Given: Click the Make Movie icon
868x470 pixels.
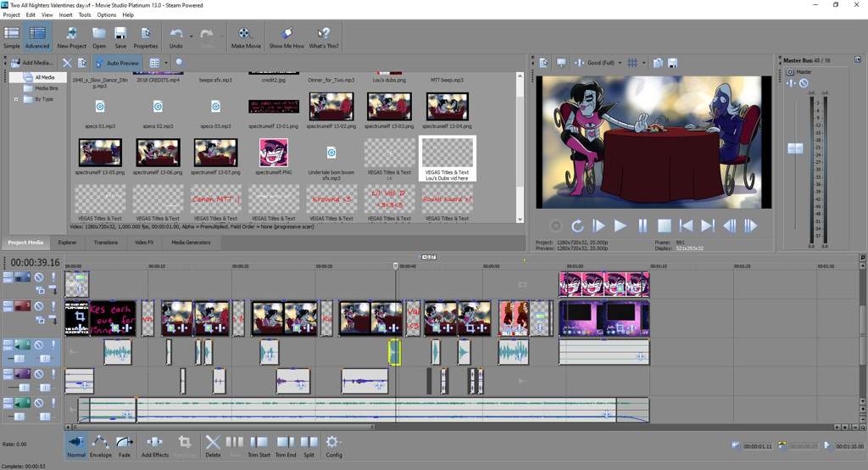Looking at the screenshot, I should (246, 37).
